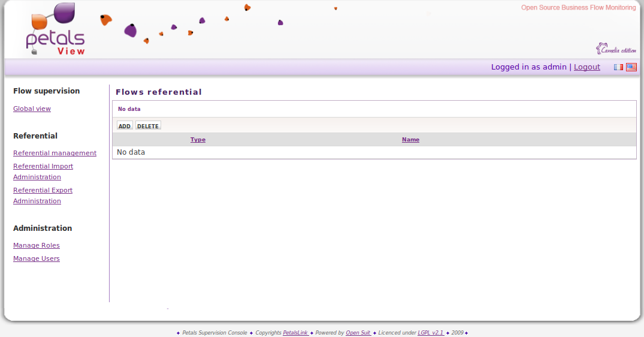Click the Petals View logo
The width and height of the screenshot is (644, 337).
coord(55,30)
